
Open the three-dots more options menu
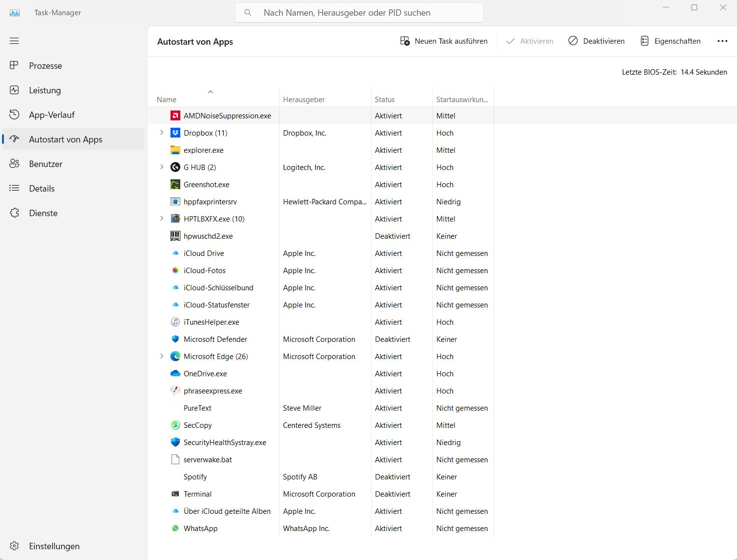(722, 41)
